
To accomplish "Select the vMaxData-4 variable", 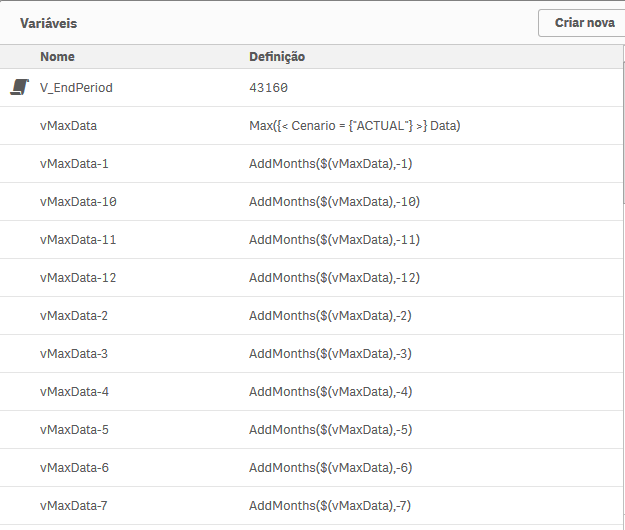I will (74, 392).
